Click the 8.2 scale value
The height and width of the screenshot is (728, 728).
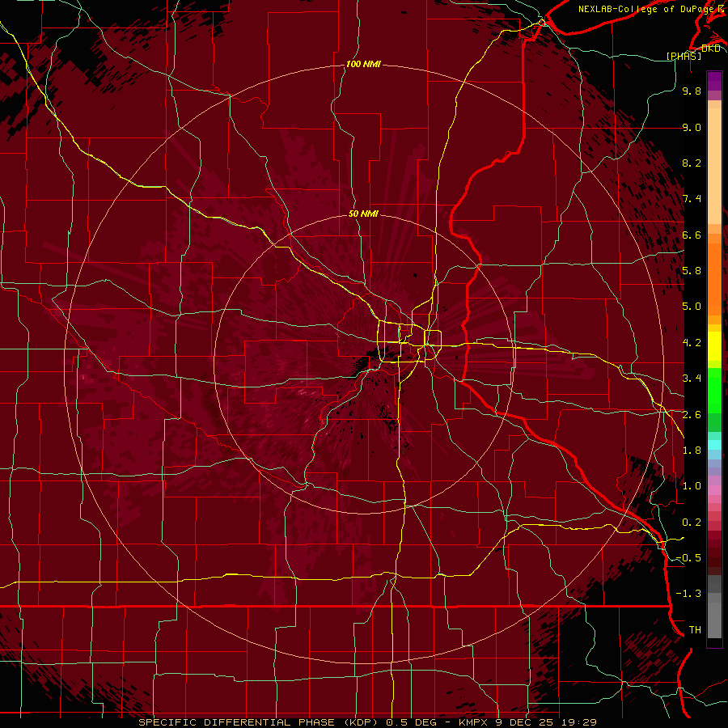pyautogui.click(x=692, y=163)
